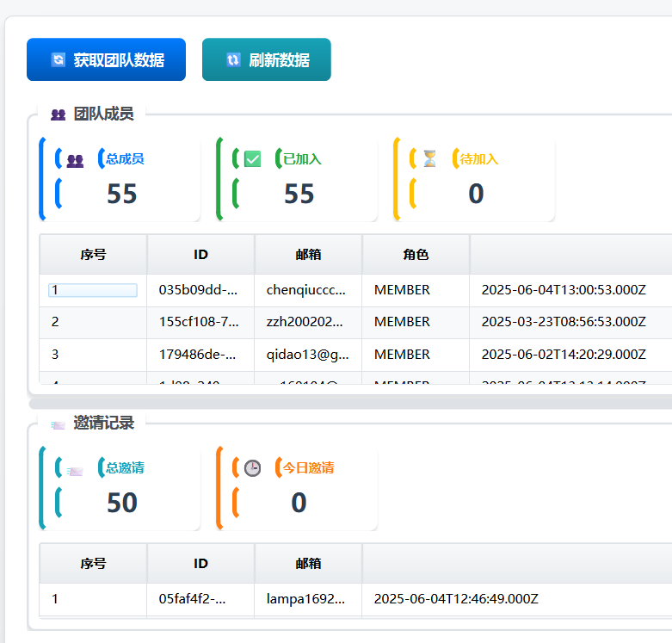The width and height of the screenshot is (672, 643).
Task: Select the 序号 cell of member row 1
Action: 93,290
